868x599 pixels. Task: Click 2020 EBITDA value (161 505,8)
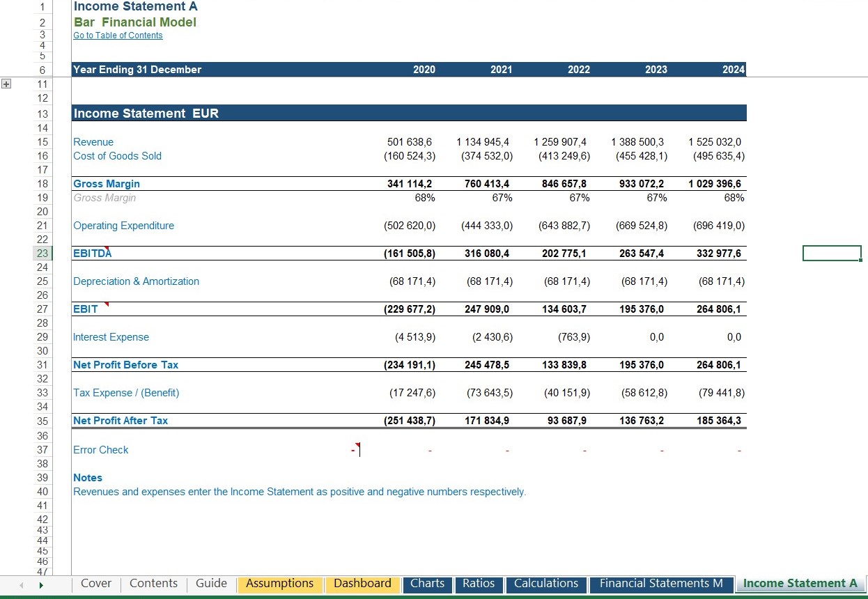point(410,254)
